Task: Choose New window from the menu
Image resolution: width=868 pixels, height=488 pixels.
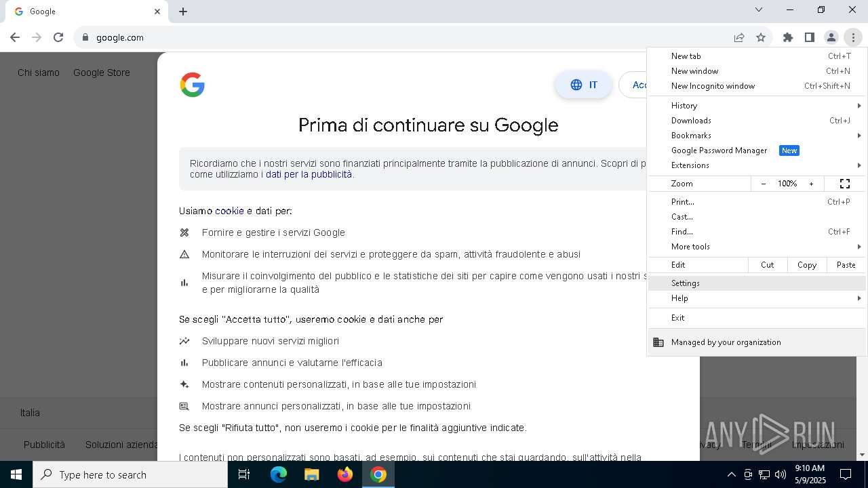Action: point(757,71)
